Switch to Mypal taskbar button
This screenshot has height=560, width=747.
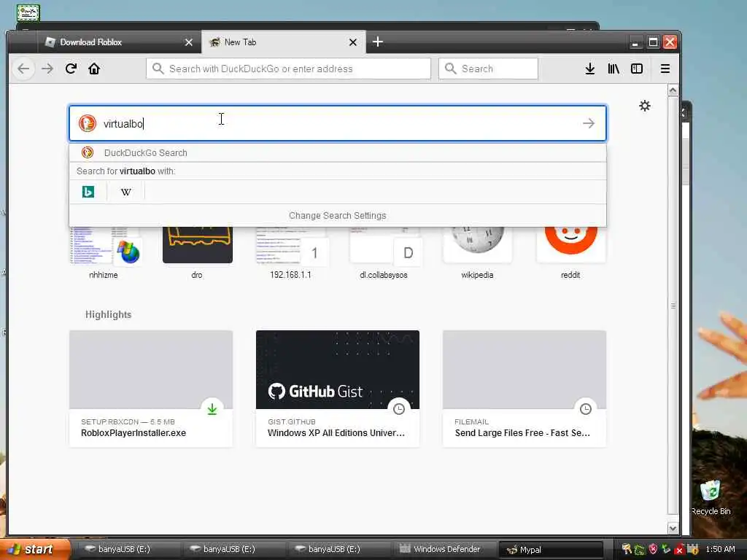[551, 549]
